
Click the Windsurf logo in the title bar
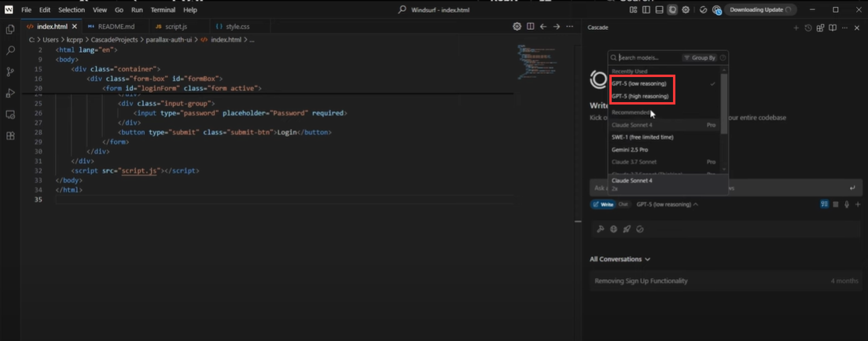tap(9, 10)
